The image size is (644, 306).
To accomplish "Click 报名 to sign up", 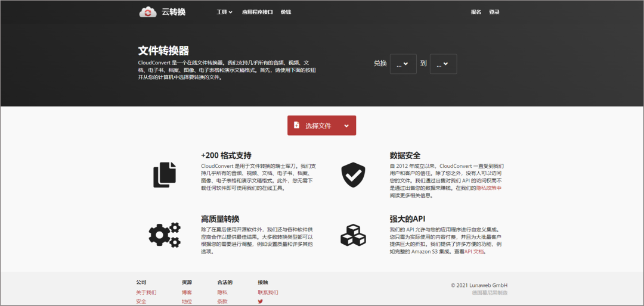I will [476, 12].
